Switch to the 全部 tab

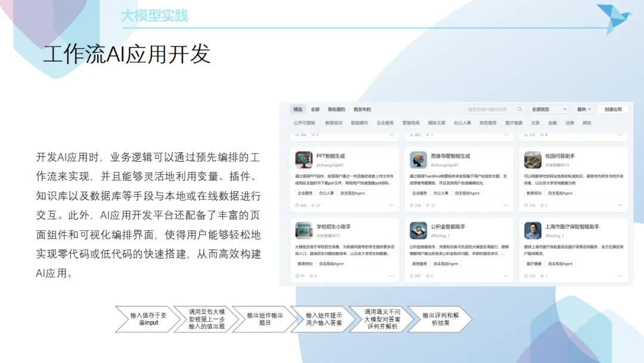[315, 109]
